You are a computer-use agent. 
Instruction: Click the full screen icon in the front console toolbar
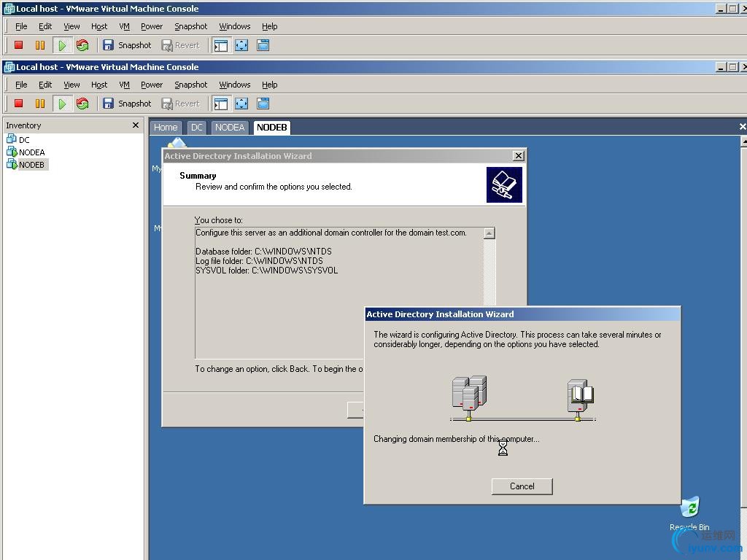[241, 104]
